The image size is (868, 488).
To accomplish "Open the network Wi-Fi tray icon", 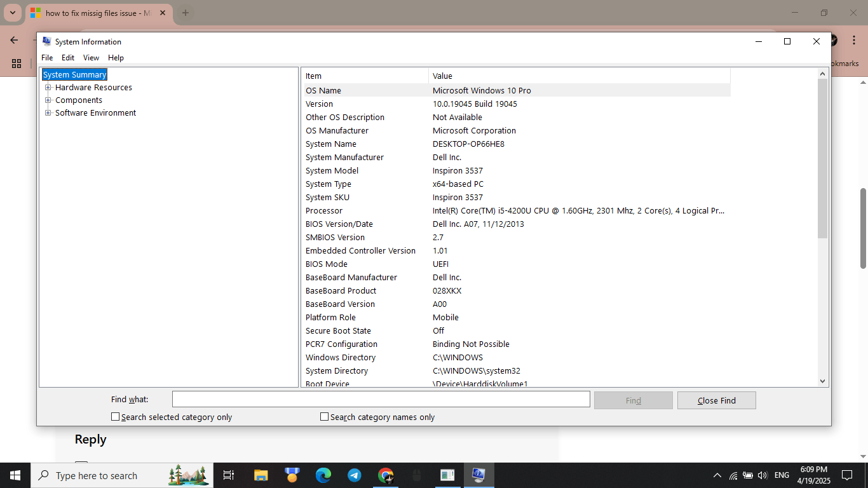I will click(x=733, y=475).
